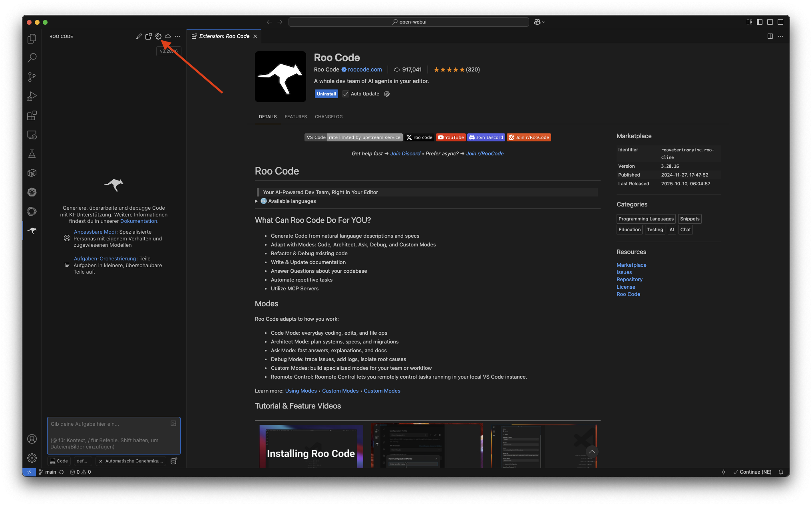Close the Extension: Roo Code tab
The height and width of the screenshot is (506, 812).
(x=255, y=36)
